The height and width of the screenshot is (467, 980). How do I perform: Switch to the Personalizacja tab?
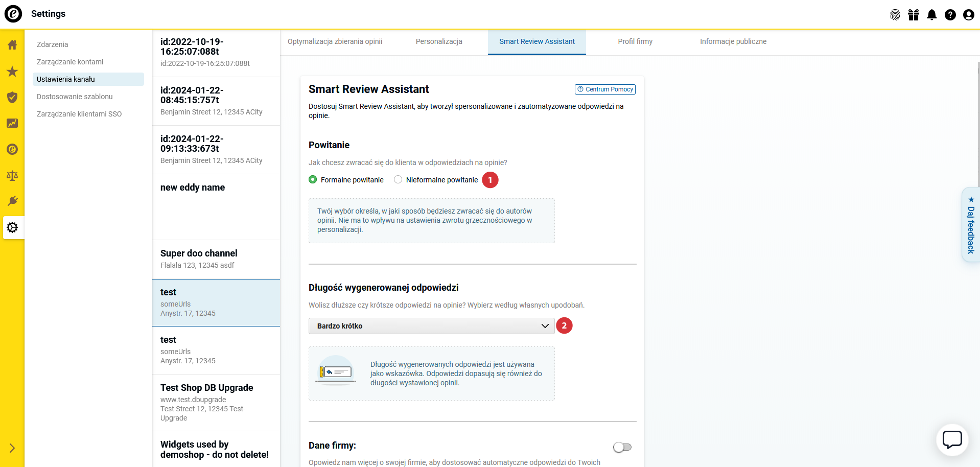[439, 42]
